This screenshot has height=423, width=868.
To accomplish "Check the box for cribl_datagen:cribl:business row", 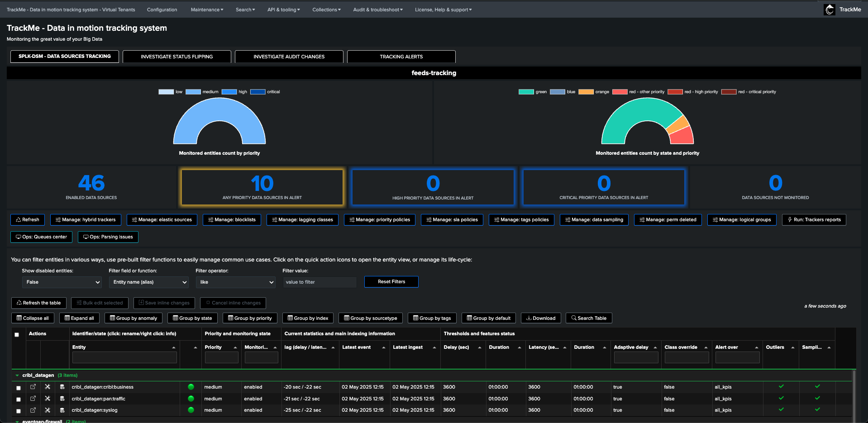I will pos(19,388).
